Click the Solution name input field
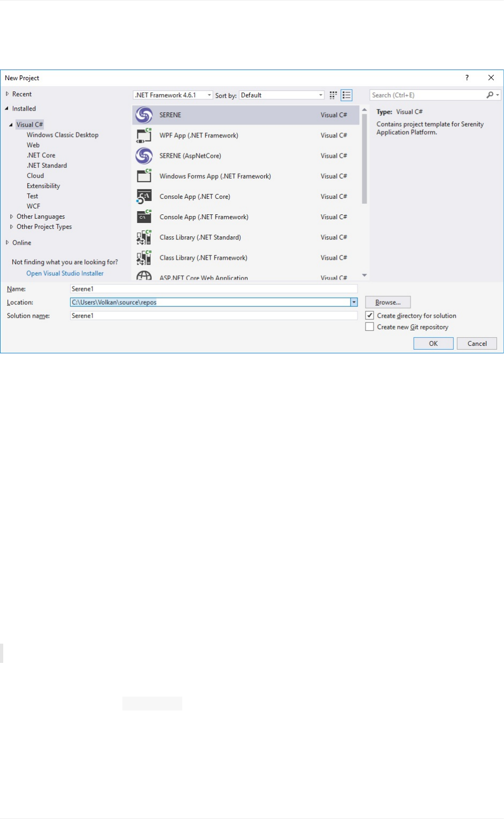The width and height of the screenshot is (504, 819). [x=214, y=315]
